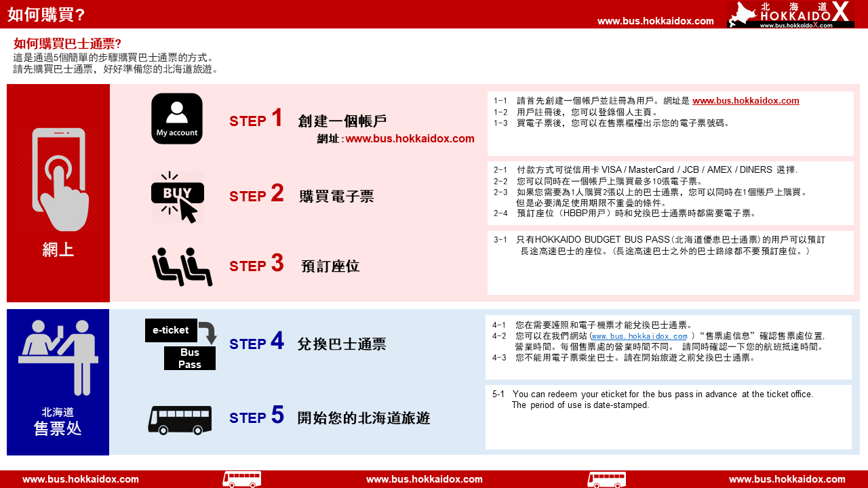Click note 2-1 listing VISA / MasterCard
868x488 pixels.
pyautogui.click(x=646, y=169)
